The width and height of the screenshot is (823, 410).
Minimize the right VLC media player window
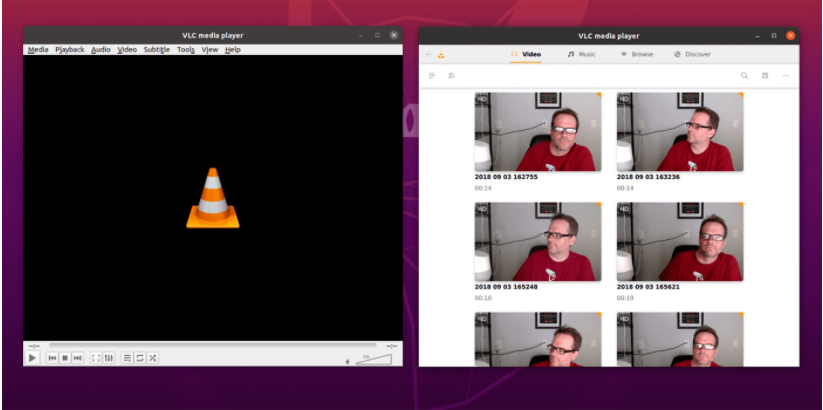tap(757, 36)
